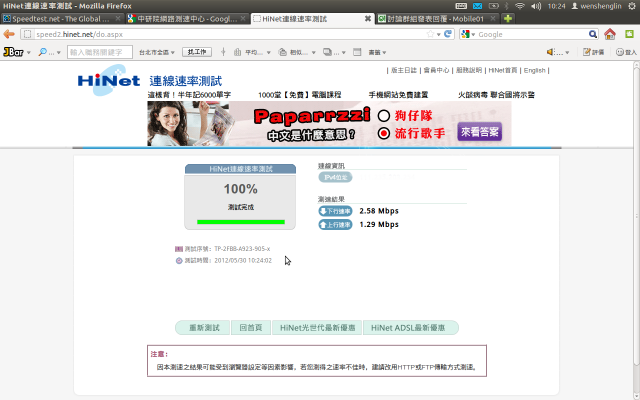Open the Wi-Fi network indicator
This screenshot has width=640, height=400.
(520, 6)
